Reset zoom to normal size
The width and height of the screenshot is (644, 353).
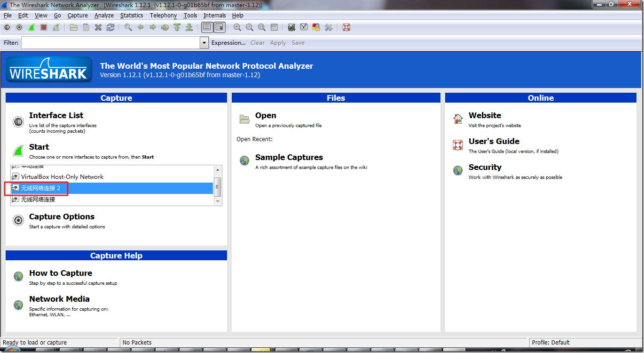point(262,27)
